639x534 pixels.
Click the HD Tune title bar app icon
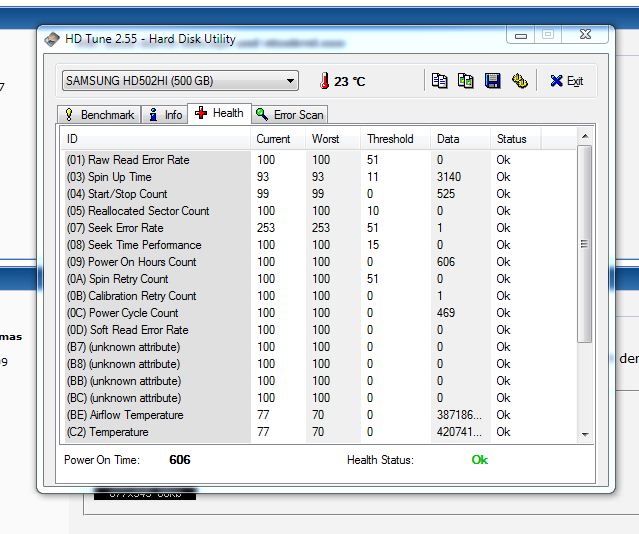point(52,40)
